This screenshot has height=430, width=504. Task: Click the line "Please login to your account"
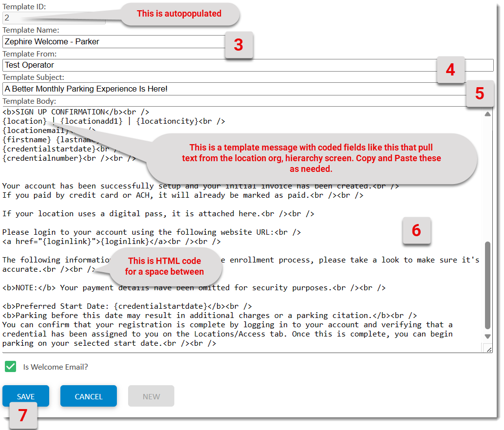pos(152,232)
